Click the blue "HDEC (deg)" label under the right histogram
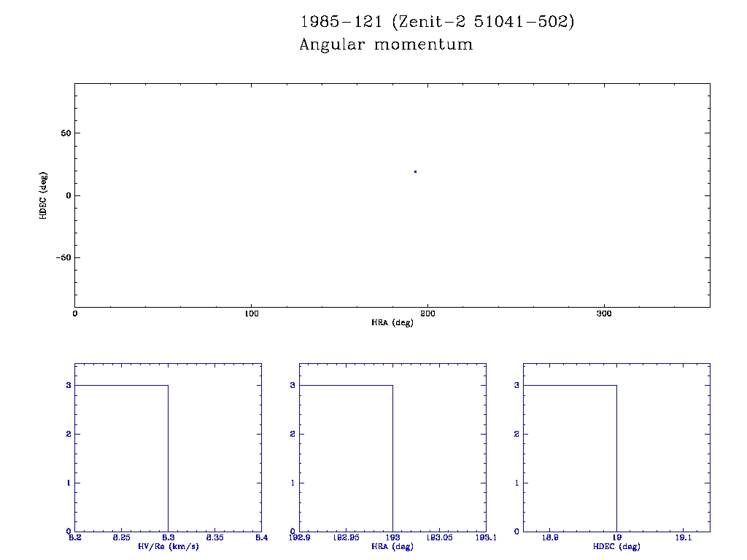 [x=616, y=546]
